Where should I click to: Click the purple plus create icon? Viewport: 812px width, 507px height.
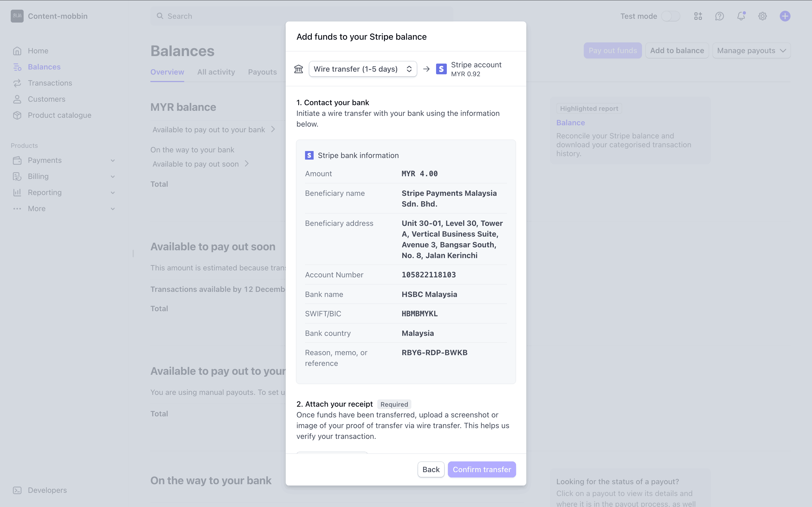(x=785, y=16)
